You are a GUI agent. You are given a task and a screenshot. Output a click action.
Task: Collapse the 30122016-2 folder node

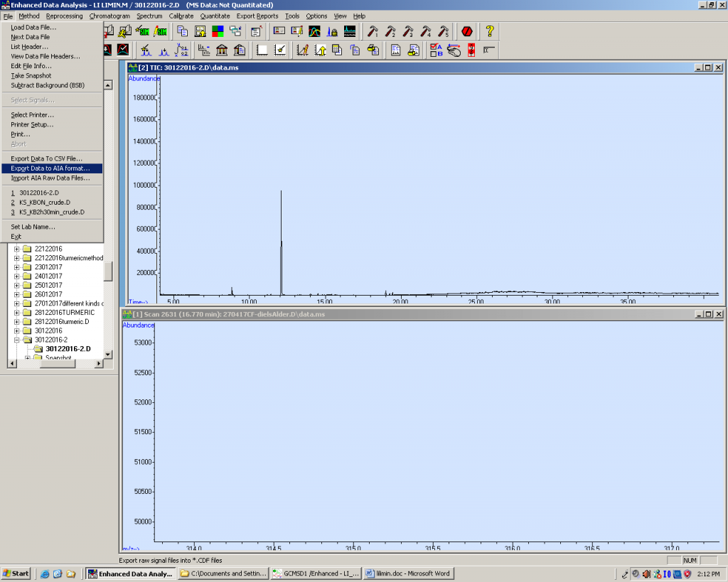coord(16,340)
